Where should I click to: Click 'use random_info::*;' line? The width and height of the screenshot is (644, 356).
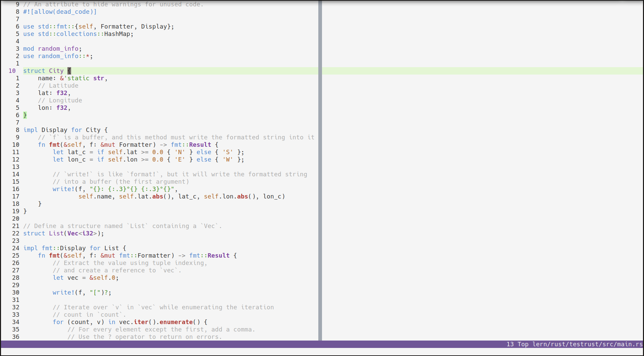[x=58, y=56]
